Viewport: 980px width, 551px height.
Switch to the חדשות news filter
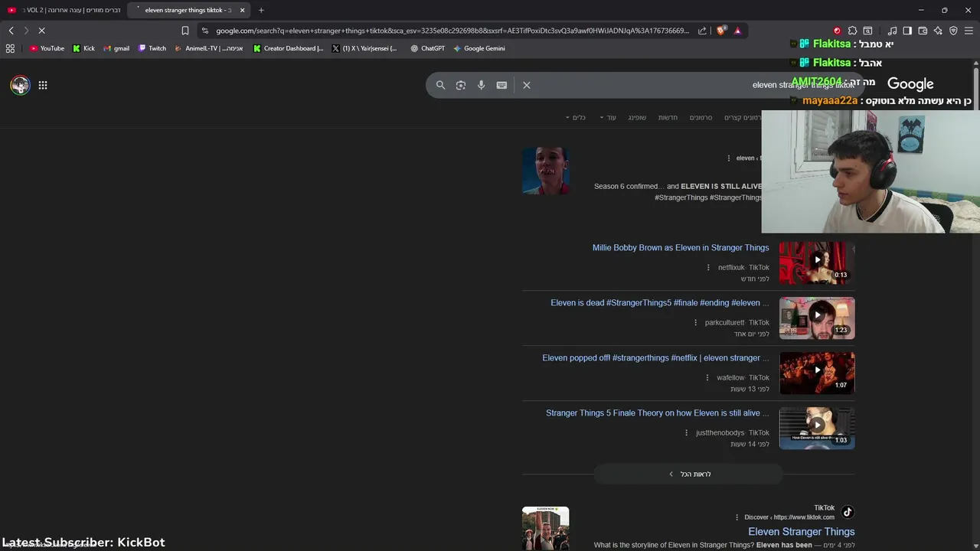(668, 117)
